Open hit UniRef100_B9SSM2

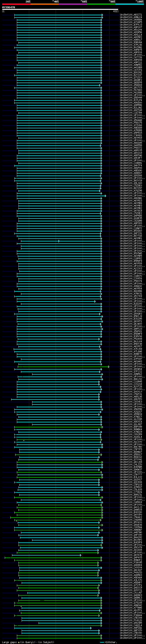click(x=131, y=72)
